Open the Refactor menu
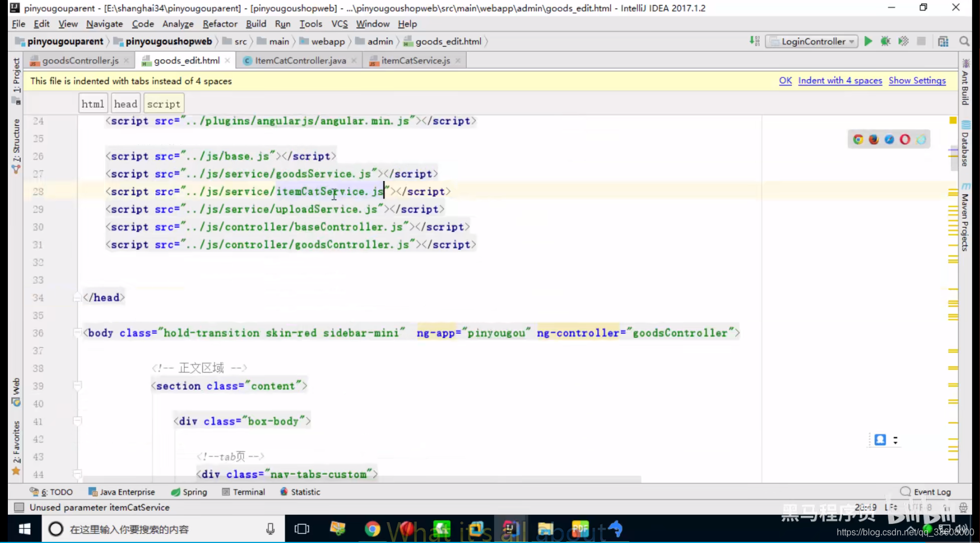Screen dimensions: 980x543 click(x=220, y=24)
